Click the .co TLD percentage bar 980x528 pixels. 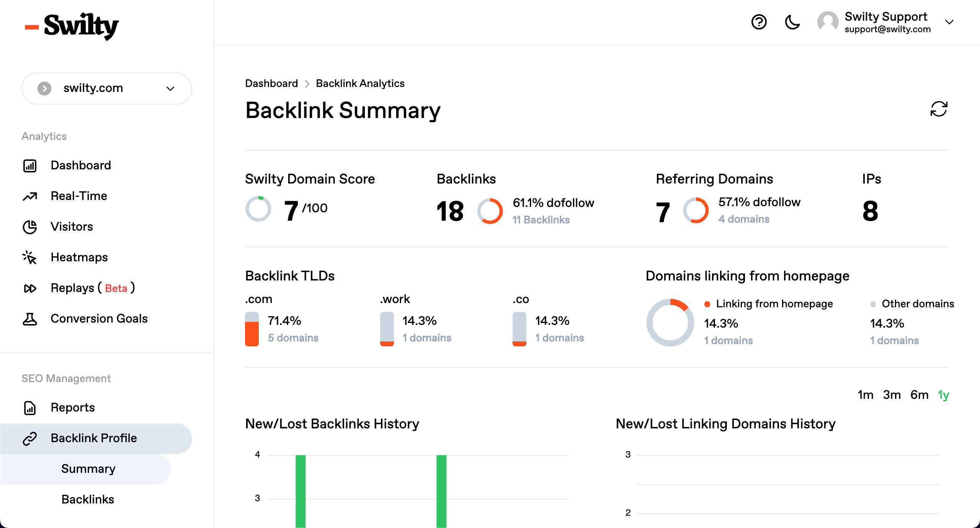click(519, 329)
